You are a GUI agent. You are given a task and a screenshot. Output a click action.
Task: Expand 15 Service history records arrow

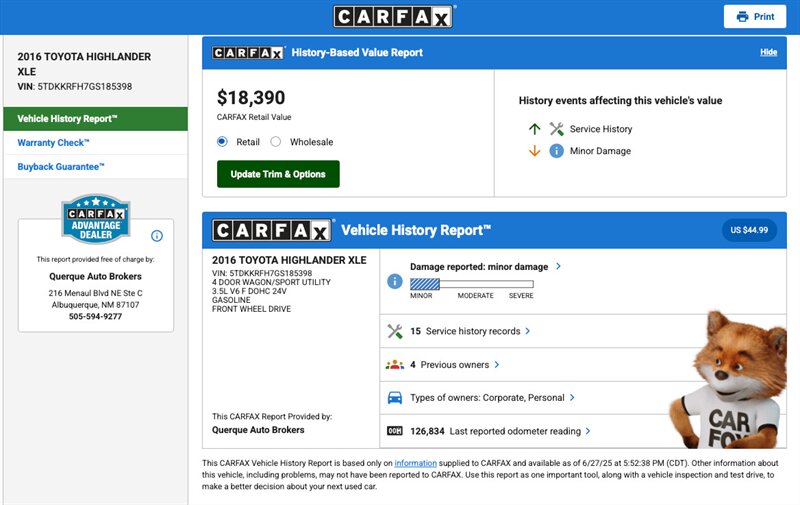coord(528,331)
